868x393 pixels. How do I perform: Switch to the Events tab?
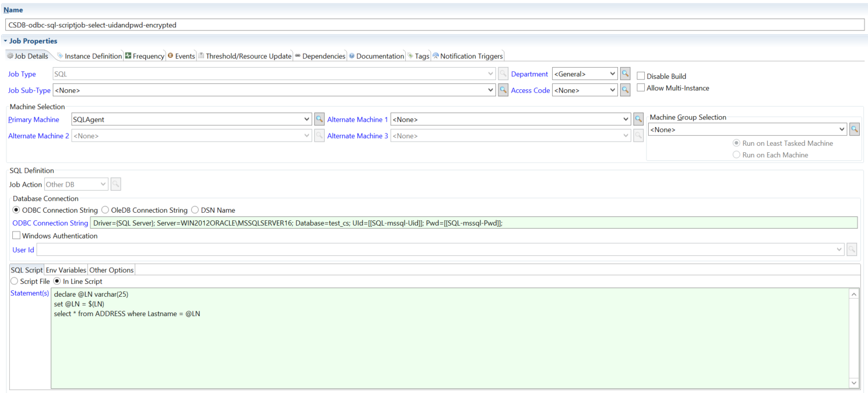tap(181, 56)
